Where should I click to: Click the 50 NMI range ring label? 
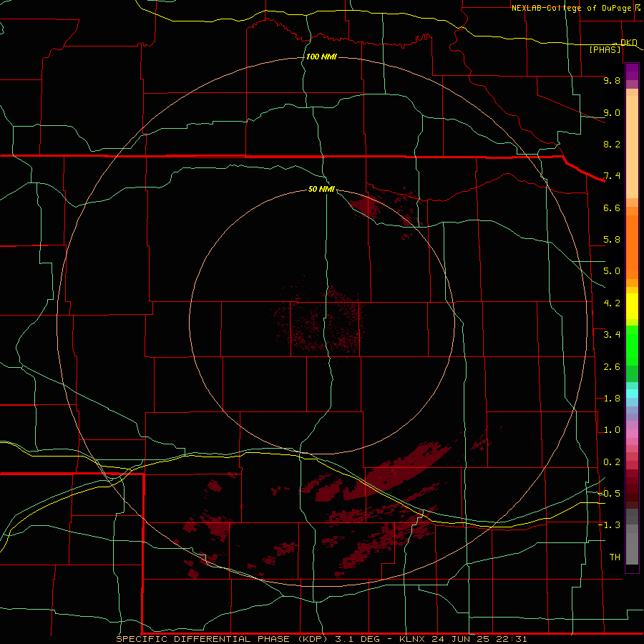[321, 189]
